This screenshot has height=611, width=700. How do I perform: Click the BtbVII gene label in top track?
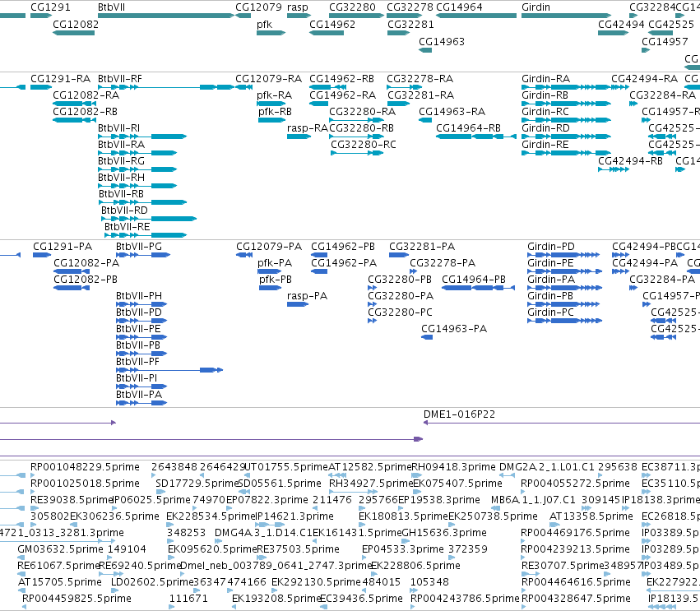111,7
